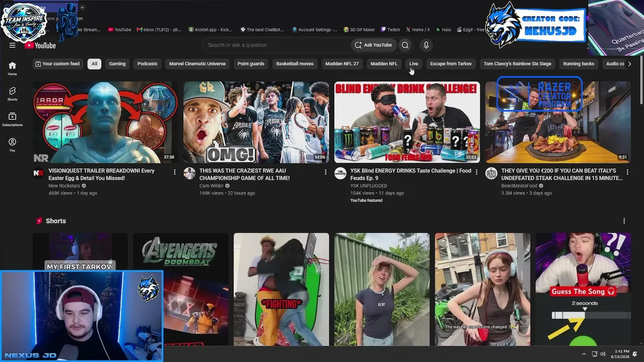Select the Madden NFL 27 chip
Image resolution: width=644 pixels, height=362 pixels.
click(342, 64)
